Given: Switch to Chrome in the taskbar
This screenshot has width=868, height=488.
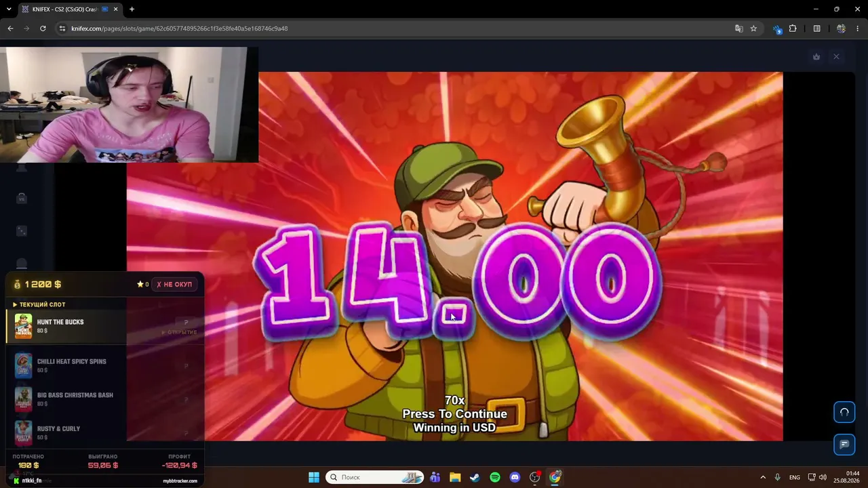Looking at the screenshot, I should point(555,477).
